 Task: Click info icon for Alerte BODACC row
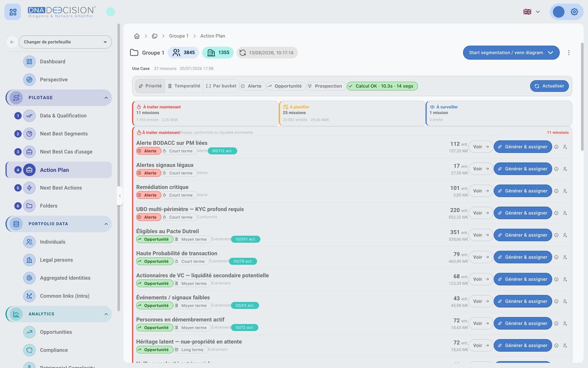pyautogui.click(x=556, y=147)
